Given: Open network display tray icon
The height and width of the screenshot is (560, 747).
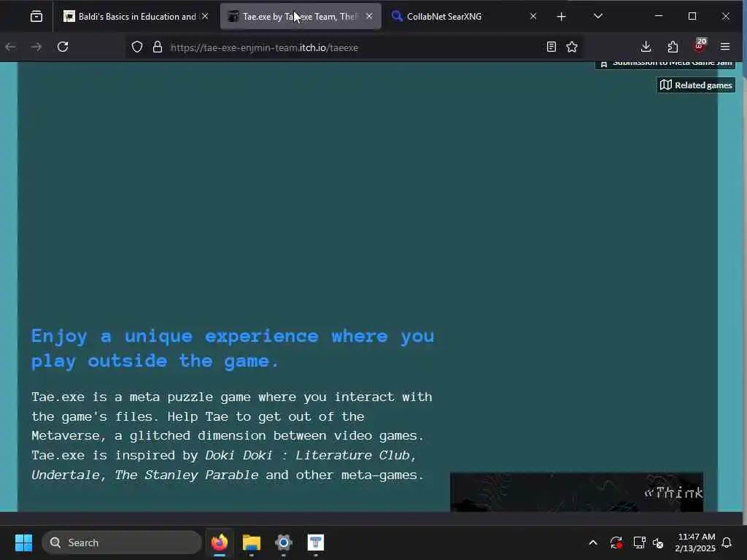Looking at the screenshot, I should [639, 542].
